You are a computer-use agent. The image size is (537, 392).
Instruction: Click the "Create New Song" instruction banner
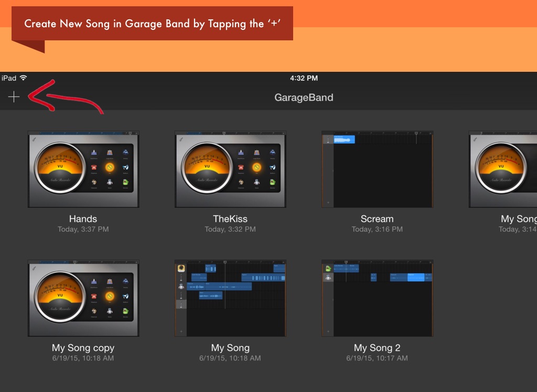tap(152, 24)
